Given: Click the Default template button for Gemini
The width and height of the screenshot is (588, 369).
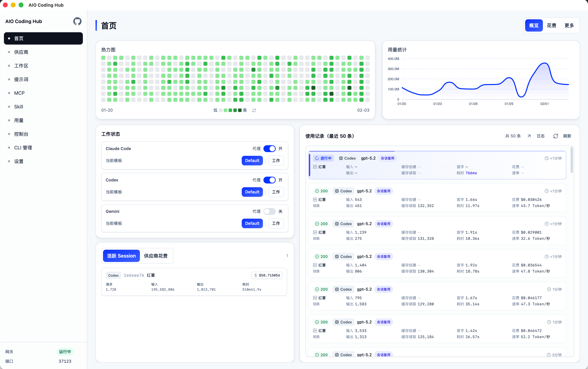Looking at the screenshot, I should [x=252, y=223].
